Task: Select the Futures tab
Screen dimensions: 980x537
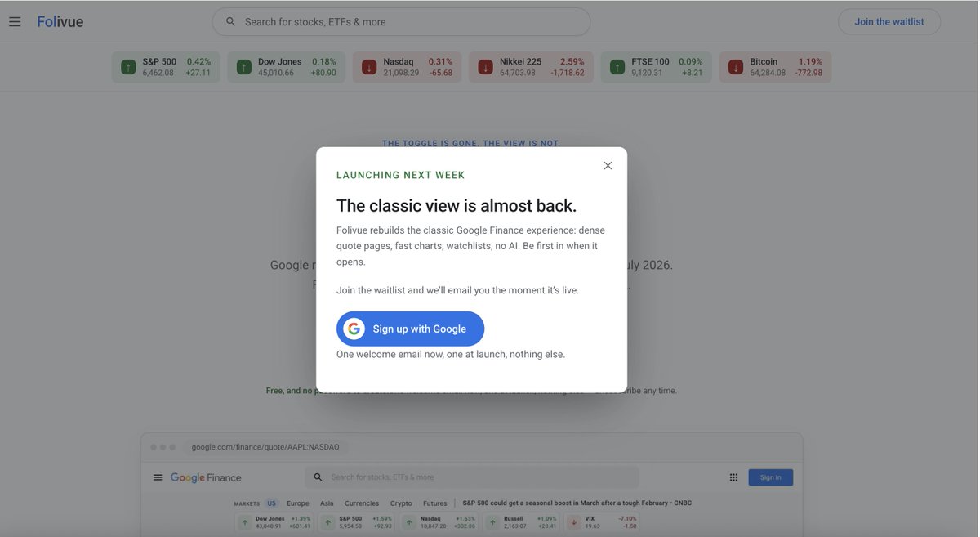Action: point(435,503)
